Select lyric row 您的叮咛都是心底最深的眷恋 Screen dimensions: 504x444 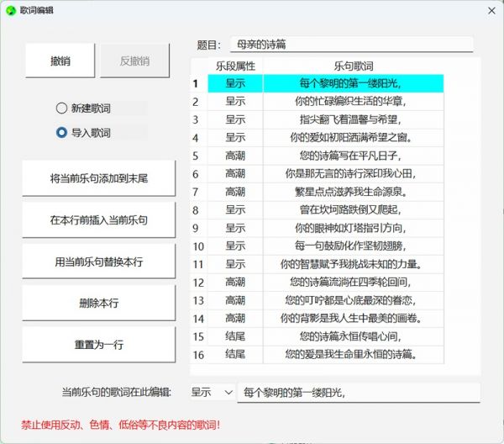[354, 300]
